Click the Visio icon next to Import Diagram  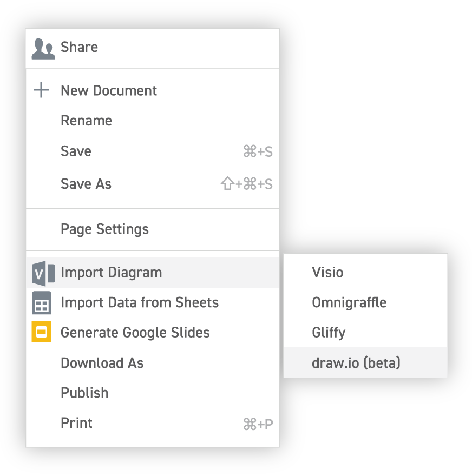(x=44, y=272)
